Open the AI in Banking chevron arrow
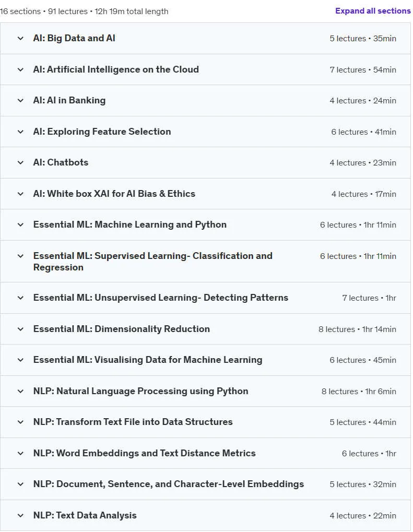 (20, 100)
